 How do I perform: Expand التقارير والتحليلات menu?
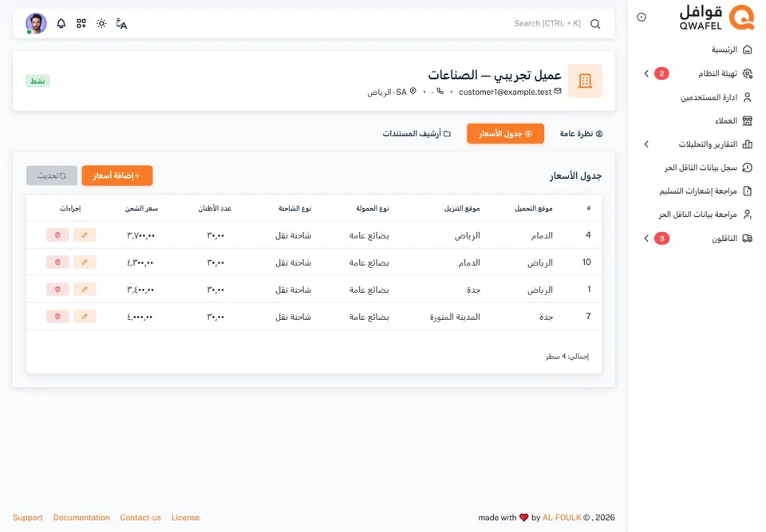tap(697, 144)
